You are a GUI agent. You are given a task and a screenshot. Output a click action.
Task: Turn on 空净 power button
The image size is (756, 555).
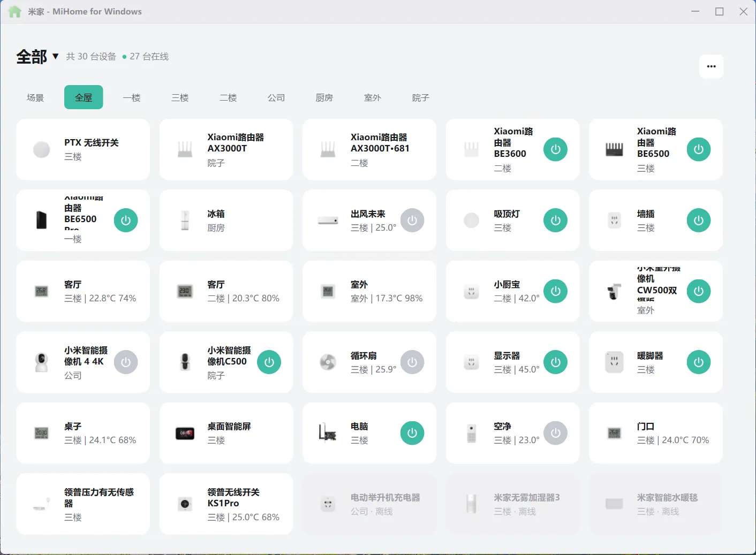[x=556, y=433]
